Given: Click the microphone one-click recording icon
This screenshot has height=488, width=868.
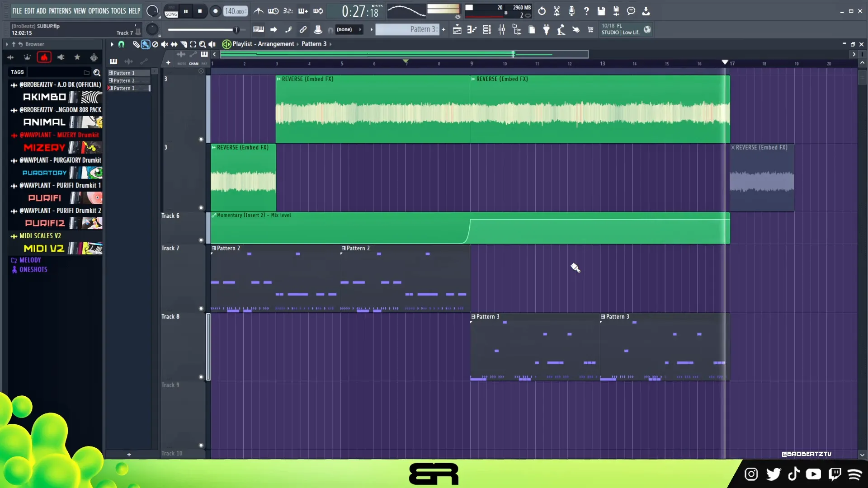Looking at the screenshot, I should click(x=571, y=11).
